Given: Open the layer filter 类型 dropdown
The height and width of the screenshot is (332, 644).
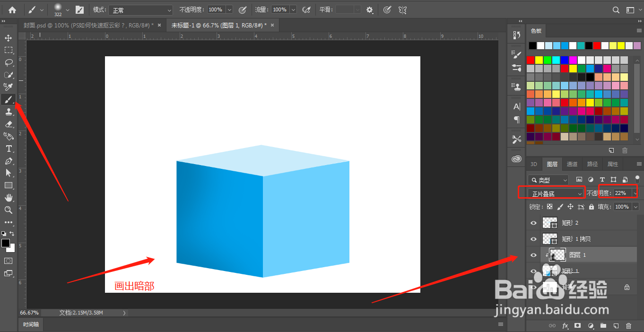Looking at the screenshot, I should [548, 180].
